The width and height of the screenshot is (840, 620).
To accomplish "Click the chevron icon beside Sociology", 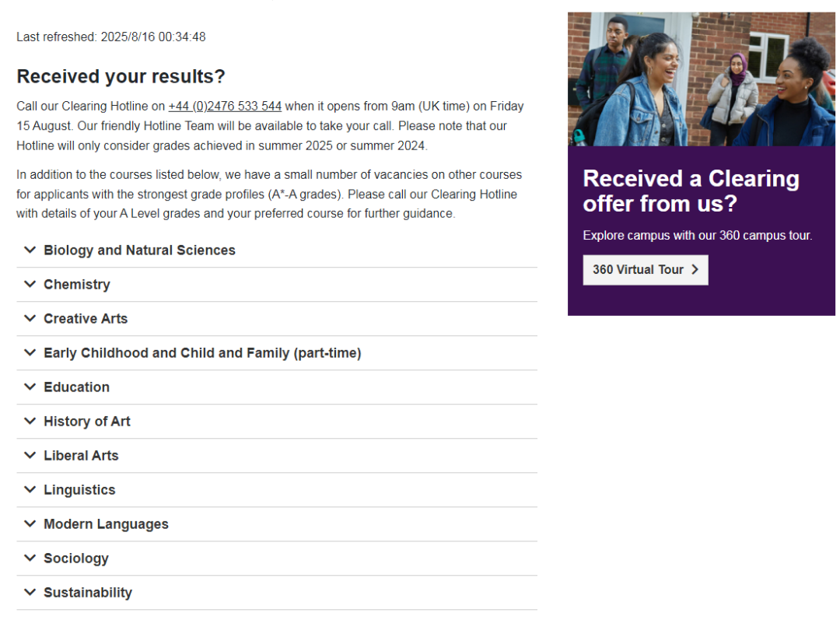I will [30, 559].
